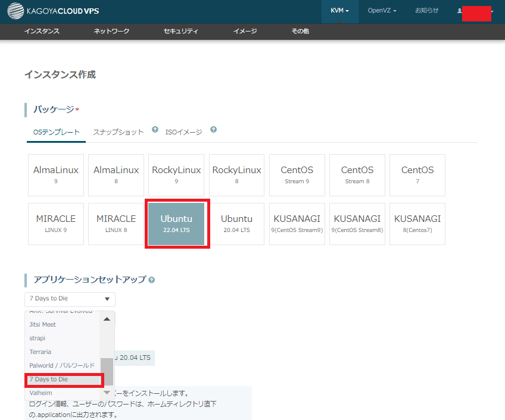Choose Valheim in the application list

coord(41,393)
